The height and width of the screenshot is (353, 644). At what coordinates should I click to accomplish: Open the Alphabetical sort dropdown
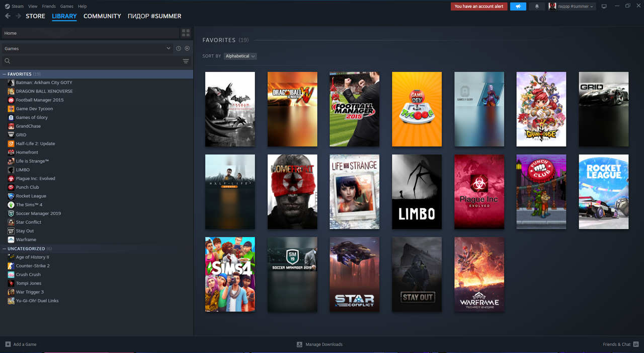point(240,56)
